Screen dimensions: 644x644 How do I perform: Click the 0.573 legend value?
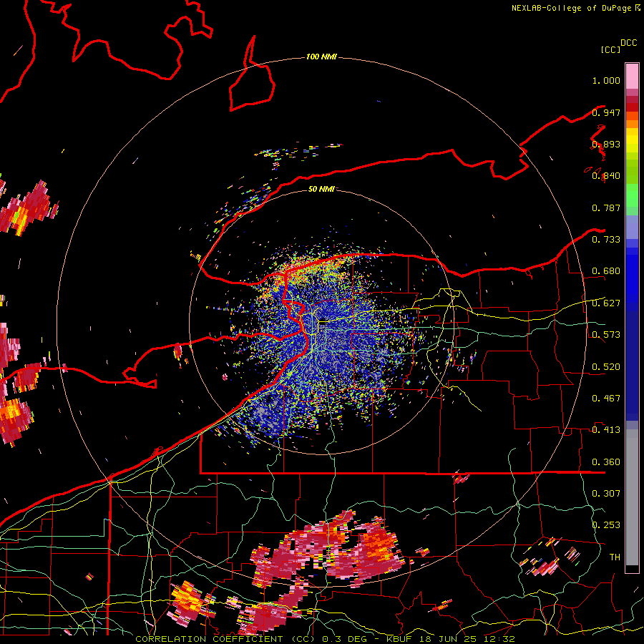[x=606, y=335]
